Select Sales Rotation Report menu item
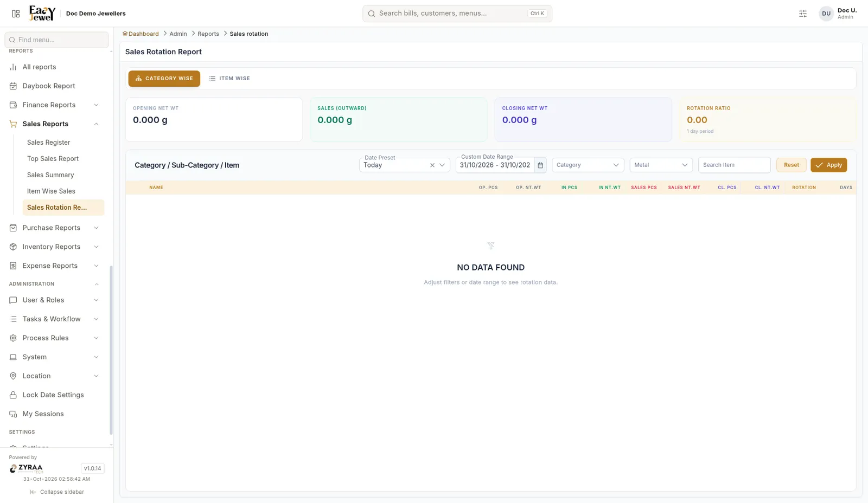 pyautogui.click(x=63, y=208)
